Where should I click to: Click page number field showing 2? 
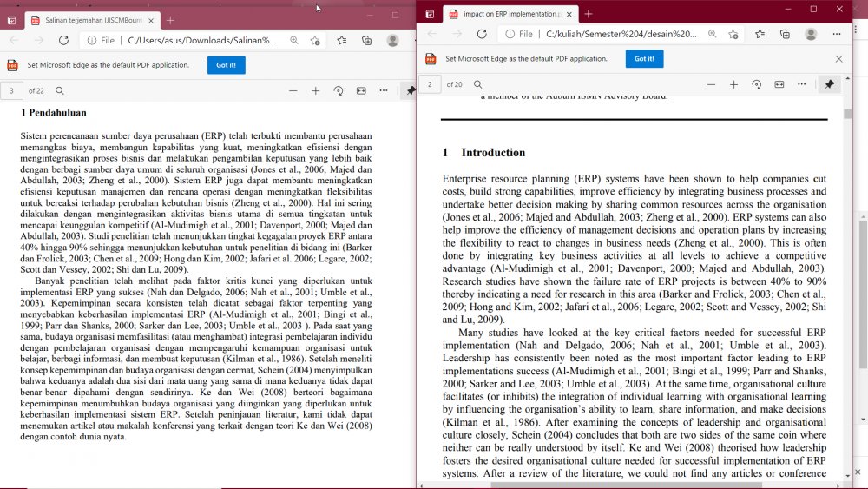pos(430,84)
